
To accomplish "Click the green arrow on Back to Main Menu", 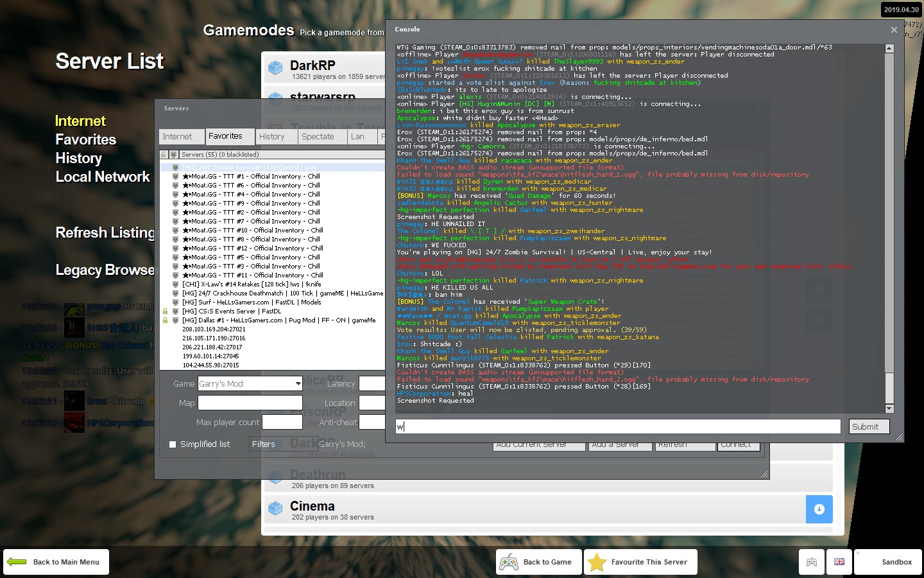I will pyautogui.click(x=17, y=562).
